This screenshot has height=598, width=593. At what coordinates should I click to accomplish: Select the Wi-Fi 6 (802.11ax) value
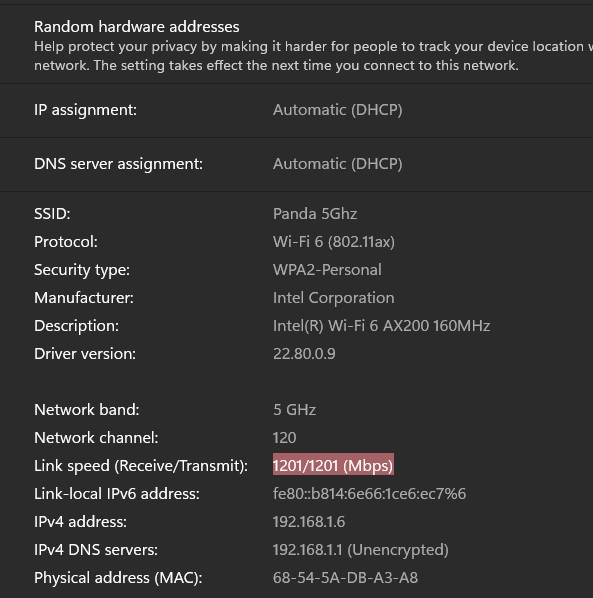coord(334,242)
